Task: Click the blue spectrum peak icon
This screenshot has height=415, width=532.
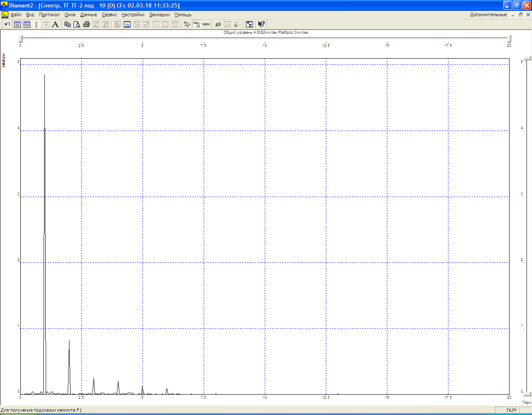Action: pos(127,25)
